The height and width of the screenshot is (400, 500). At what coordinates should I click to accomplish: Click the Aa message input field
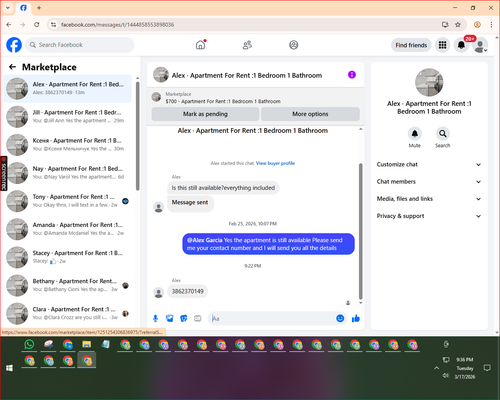pos(272,319)
